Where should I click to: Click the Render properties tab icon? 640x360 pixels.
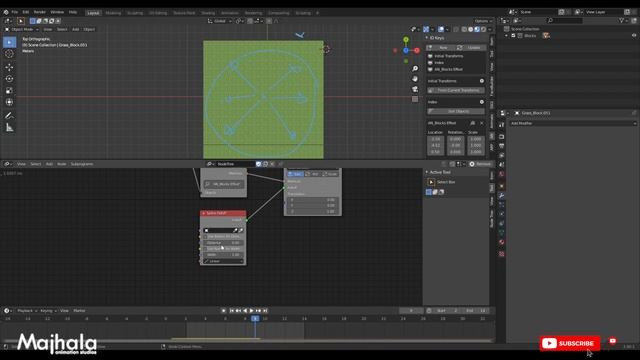click(x=501, y=137)
